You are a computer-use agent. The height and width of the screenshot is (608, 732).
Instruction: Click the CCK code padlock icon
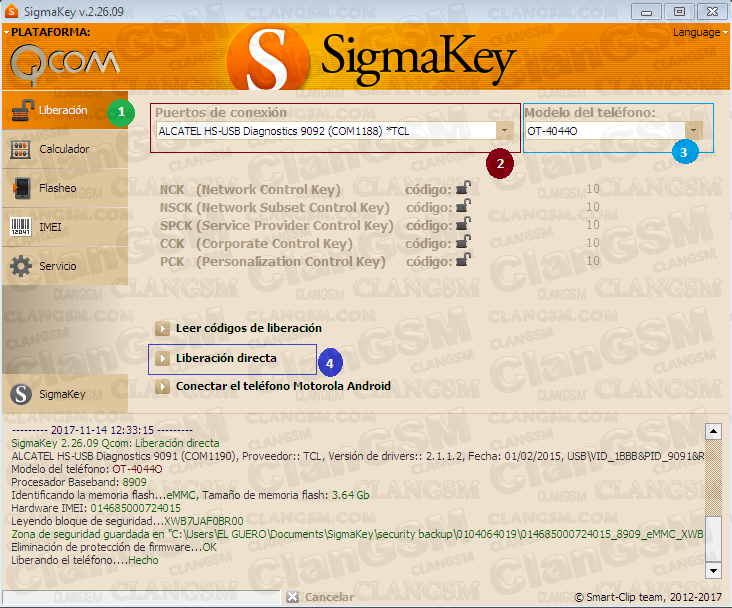(x=463, y=241)
